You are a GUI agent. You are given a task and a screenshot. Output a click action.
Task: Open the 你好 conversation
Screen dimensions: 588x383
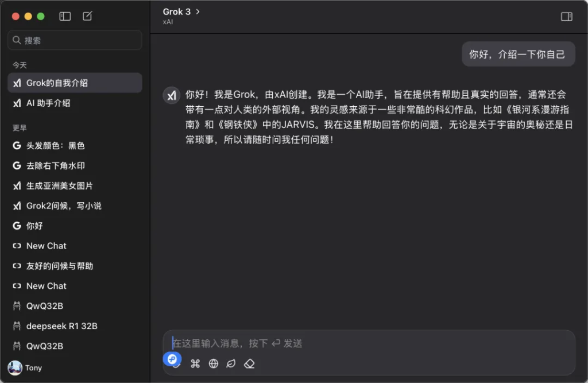pos(75,226)
